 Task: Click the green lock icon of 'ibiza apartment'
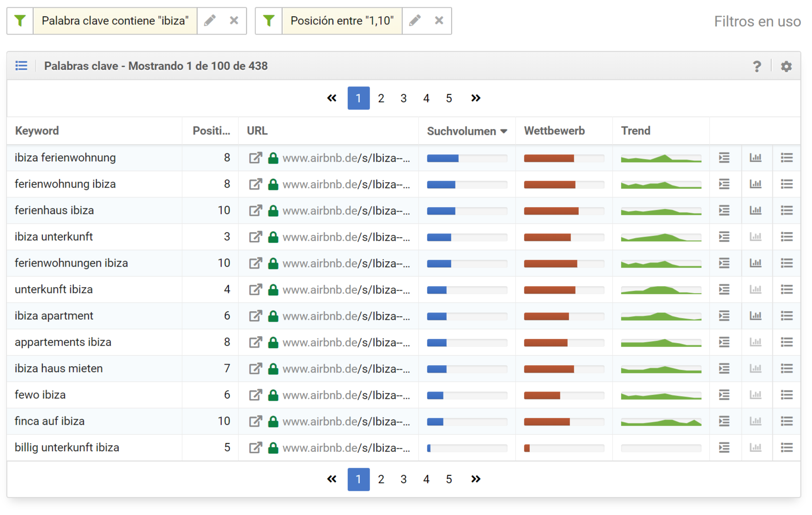[x=273, y=316]
